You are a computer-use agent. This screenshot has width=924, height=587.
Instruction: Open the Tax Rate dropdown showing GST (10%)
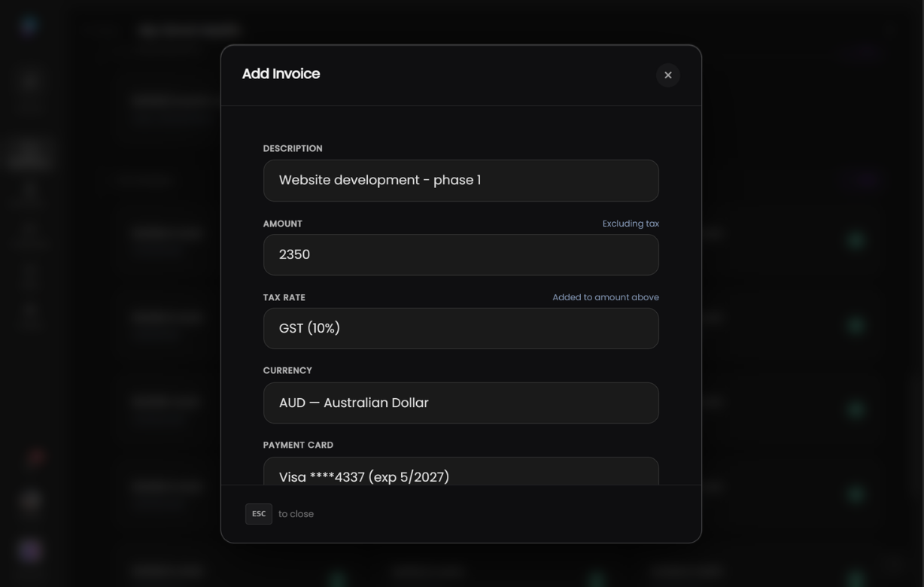coord(461,328)
